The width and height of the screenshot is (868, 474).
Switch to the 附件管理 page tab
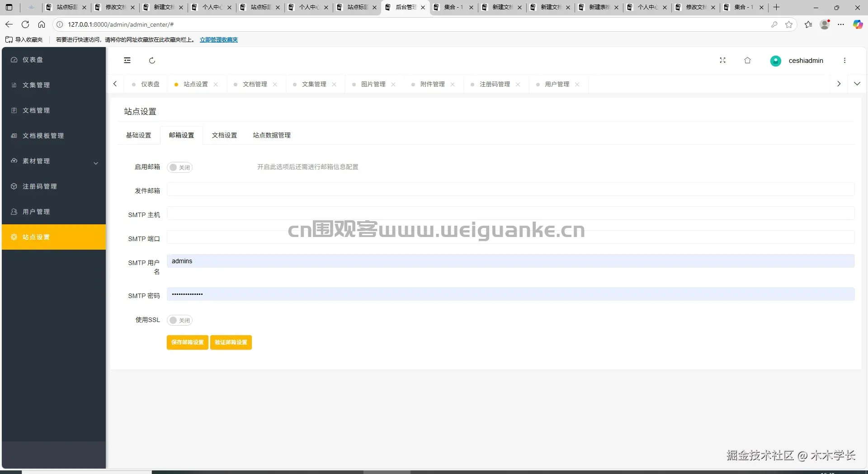pos(433,84)
